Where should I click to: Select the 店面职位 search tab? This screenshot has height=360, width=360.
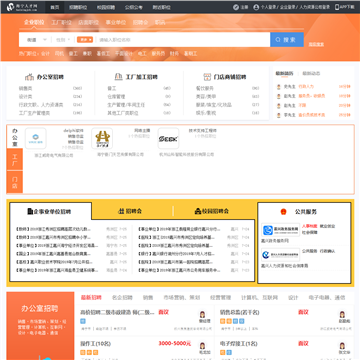tap(88, 22)
